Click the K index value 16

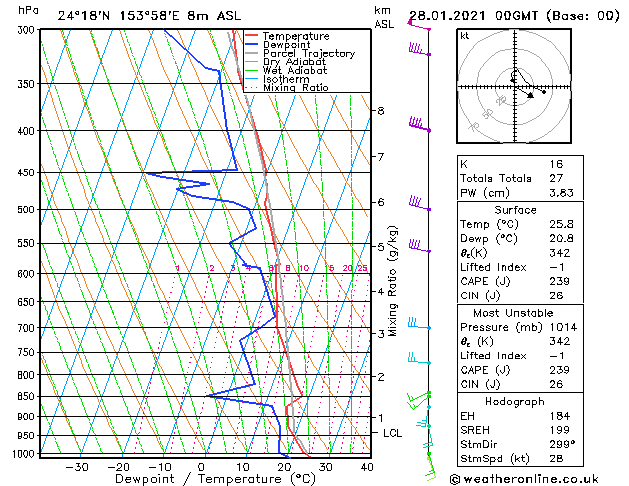tap(556, 164)
